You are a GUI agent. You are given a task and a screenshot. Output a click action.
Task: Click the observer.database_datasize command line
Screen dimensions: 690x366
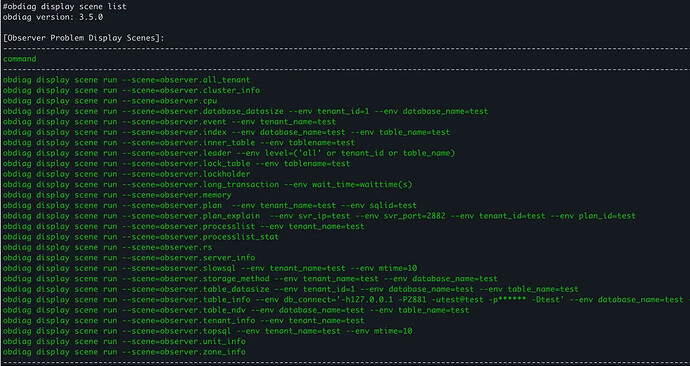(x=245, y=112)
